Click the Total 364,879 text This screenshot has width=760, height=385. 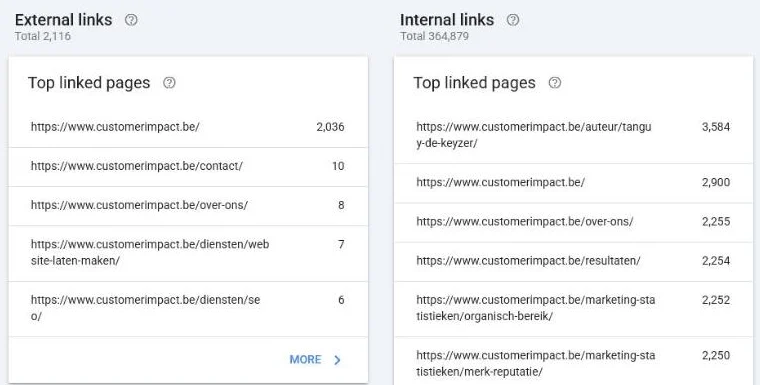click(x=434, y=36)
